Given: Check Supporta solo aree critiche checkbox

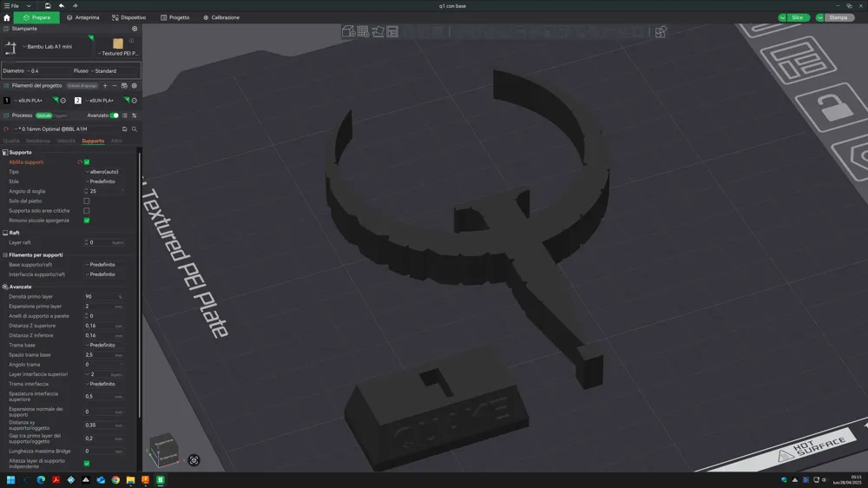Looking at the screenshot, I should [86, 211].
